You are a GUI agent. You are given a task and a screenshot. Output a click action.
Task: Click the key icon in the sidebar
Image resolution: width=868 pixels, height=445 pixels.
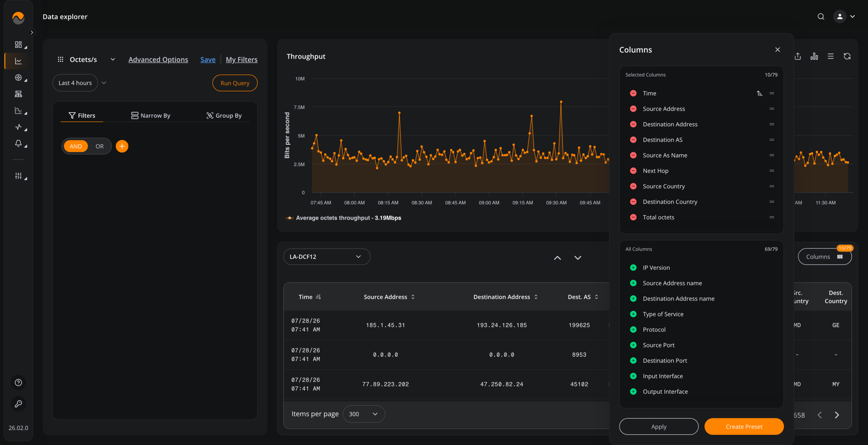(x=18, y=404)
